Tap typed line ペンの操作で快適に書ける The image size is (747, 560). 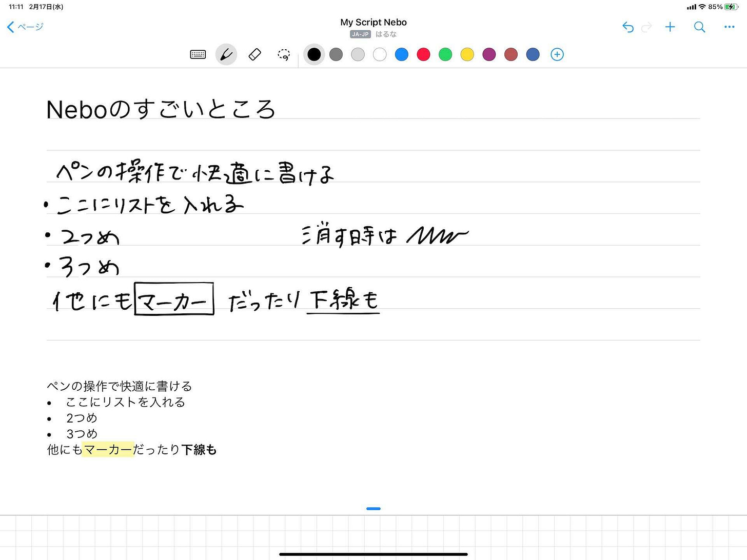tap(119, 386)
